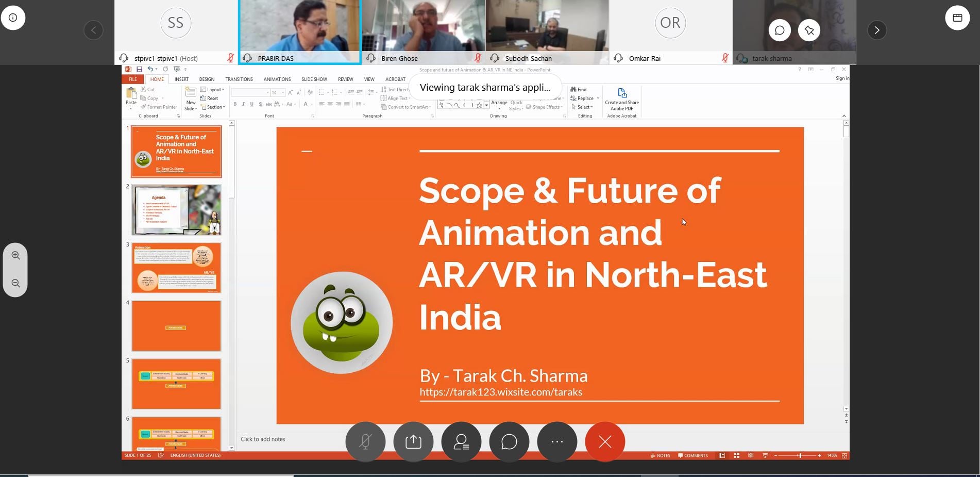Open the participants list button

coord(461,442)
